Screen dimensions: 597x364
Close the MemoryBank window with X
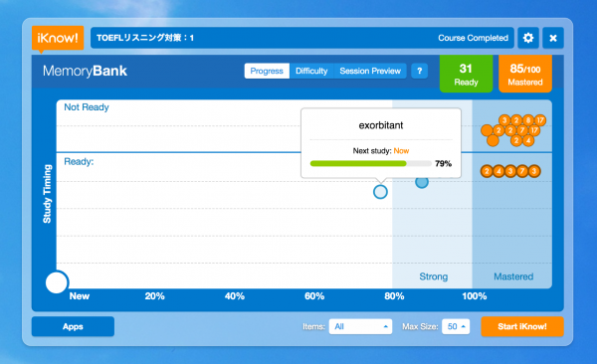553,38
